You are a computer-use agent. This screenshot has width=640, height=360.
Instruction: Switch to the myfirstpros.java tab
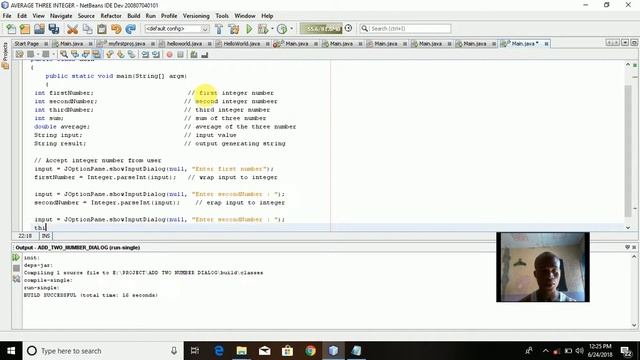click(126, 43)
